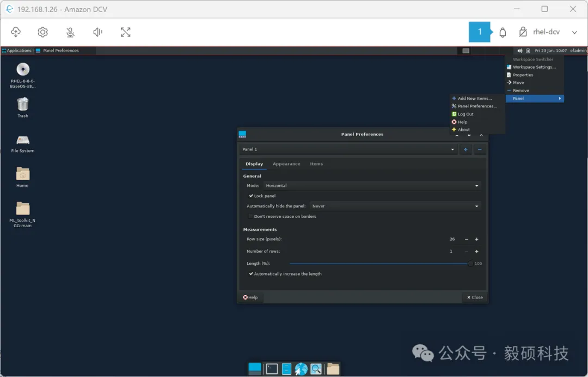Increase row size with plus stepper

476,239
